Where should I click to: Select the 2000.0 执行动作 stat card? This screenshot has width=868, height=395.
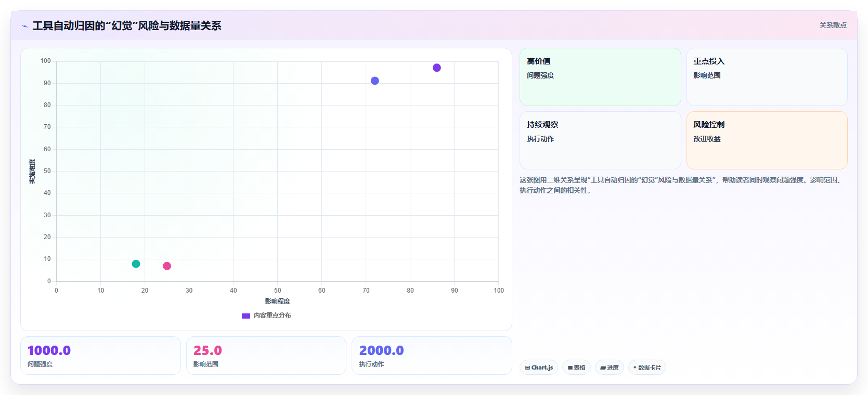click(432, 355)
